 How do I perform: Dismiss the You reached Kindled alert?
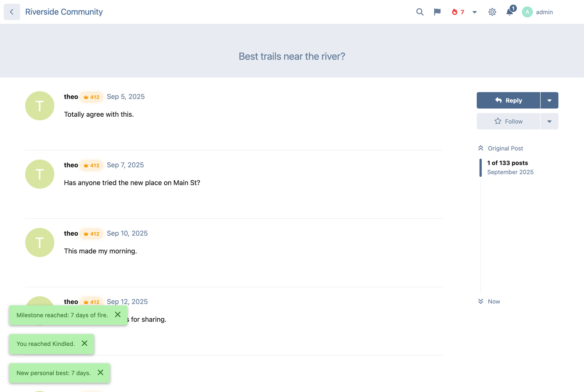(x=84, y=344)
